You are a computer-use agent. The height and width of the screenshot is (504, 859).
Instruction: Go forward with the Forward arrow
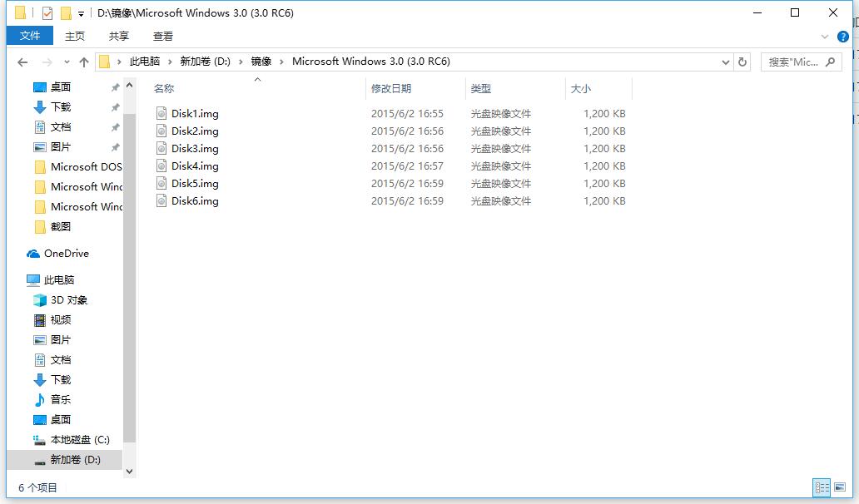47,62
